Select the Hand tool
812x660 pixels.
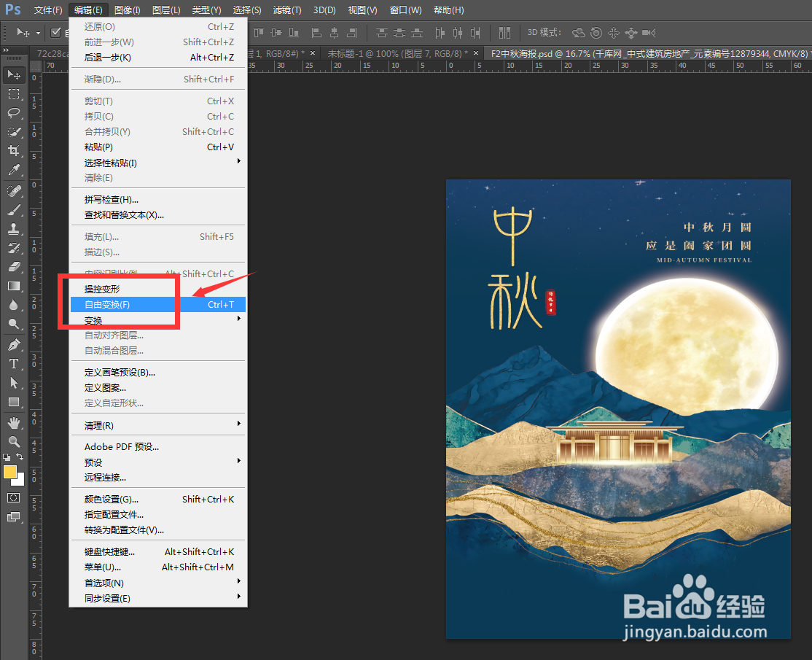[x=14, y=423]
